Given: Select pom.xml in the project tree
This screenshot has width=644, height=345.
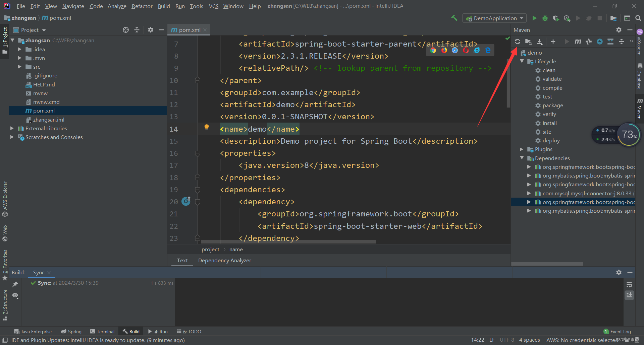Looking at the screenshot, I should click(88, 111).
